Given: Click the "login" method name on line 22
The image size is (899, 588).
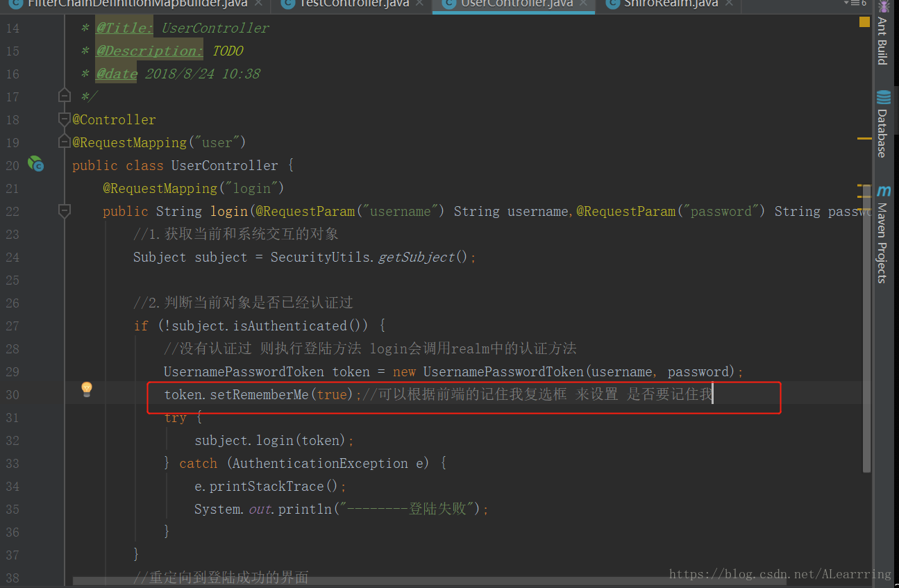Looking at the screenshot, I should pyautogui.click(x=229, y=211).
